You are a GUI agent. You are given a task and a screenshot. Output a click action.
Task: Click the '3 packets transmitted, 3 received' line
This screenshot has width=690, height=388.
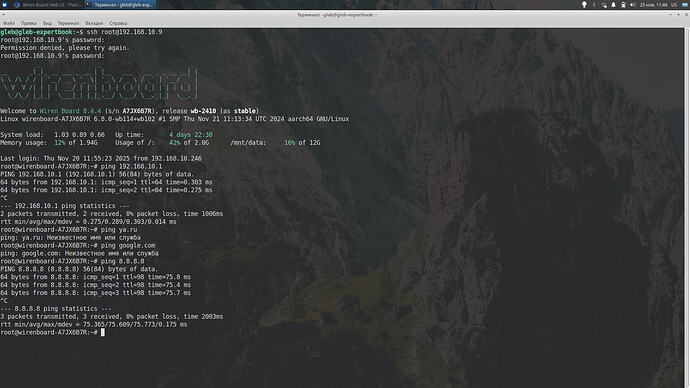point(112,317)
